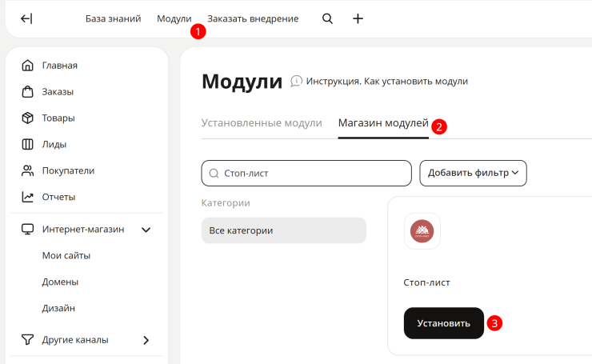Open Домены submenu item
Image resolution: width=592 pixels, height=364 pixels.
[x=60, y=282]
